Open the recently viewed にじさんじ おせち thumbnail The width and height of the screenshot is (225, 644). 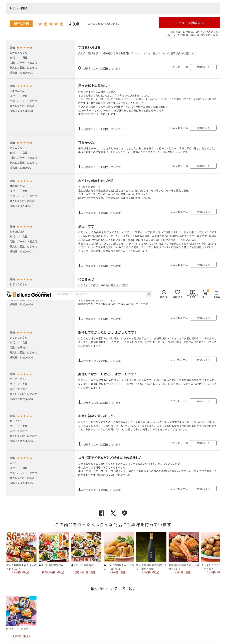point(21,611)
